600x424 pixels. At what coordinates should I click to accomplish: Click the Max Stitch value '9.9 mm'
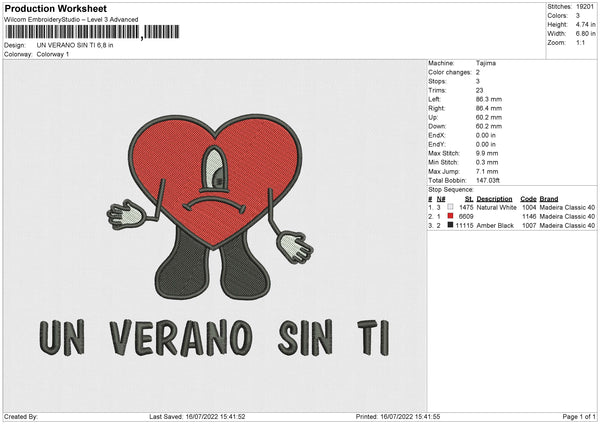[x=487, y=153]
